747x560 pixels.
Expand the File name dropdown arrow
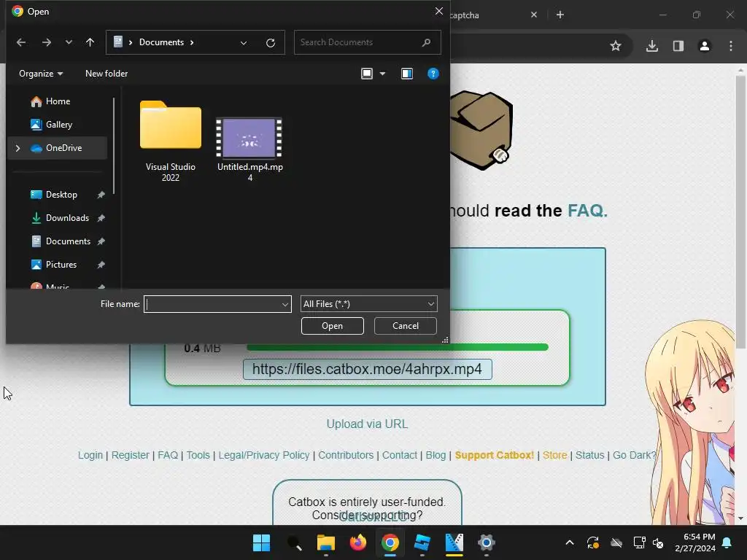pos(285,304)
